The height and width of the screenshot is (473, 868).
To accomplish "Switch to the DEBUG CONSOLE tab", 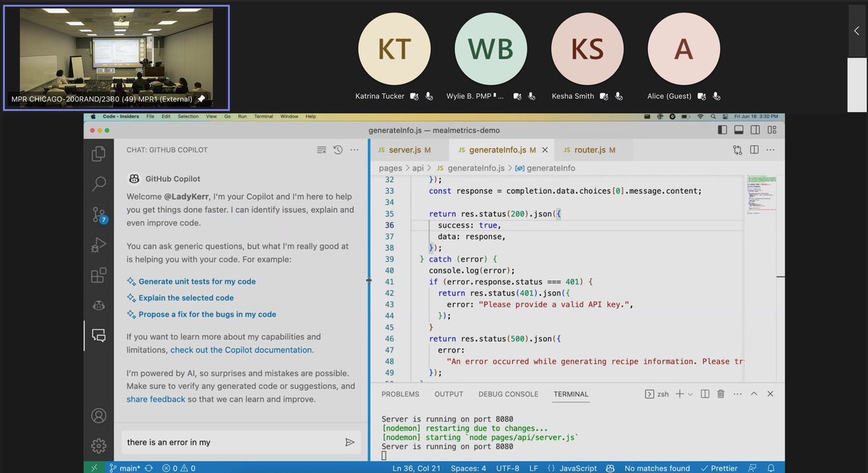I will click(x=509, y=394).
